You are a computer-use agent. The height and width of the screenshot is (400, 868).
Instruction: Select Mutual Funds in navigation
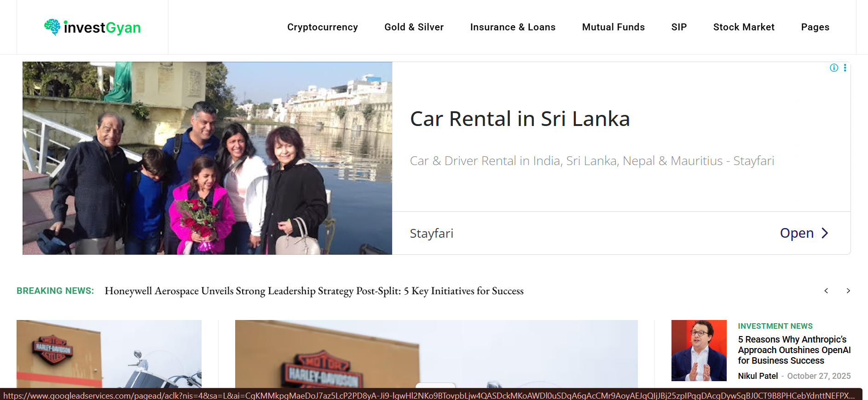(x=613, y=27)
